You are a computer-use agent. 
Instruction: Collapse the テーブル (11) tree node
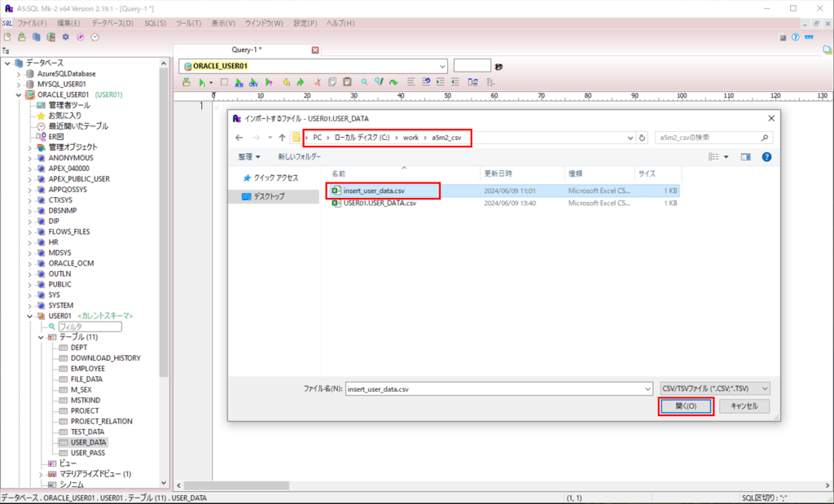(41, 337)
